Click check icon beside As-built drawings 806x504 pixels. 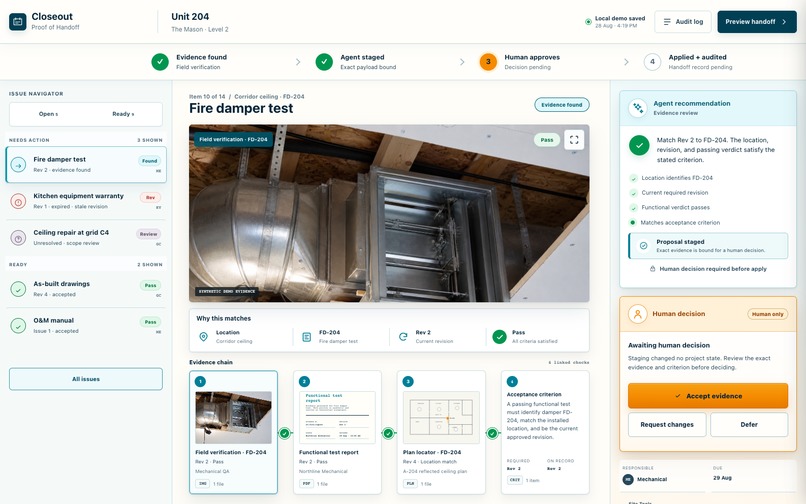[19, 289]
